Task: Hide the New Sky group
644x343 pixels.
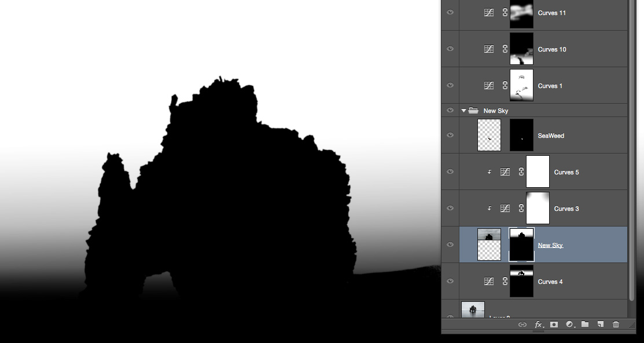Action: (x=450, y=110)
